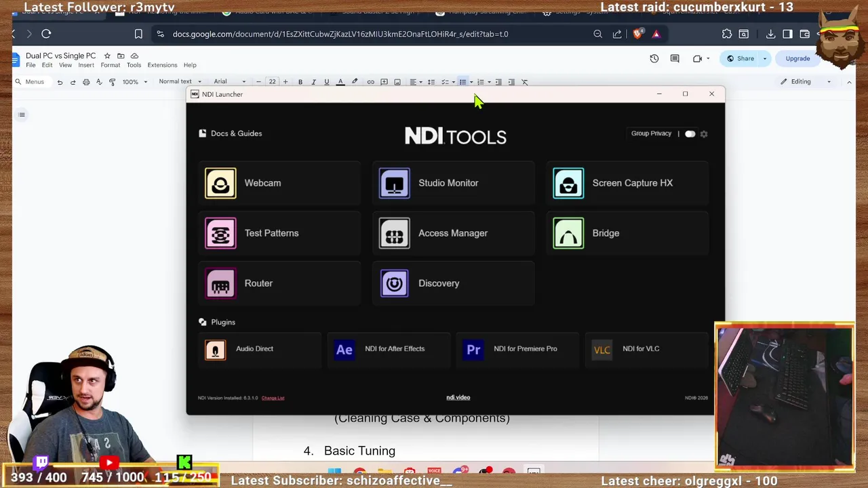Open the Arial font dropdown
Screen dimensions: 868x488
coord(230,82)
